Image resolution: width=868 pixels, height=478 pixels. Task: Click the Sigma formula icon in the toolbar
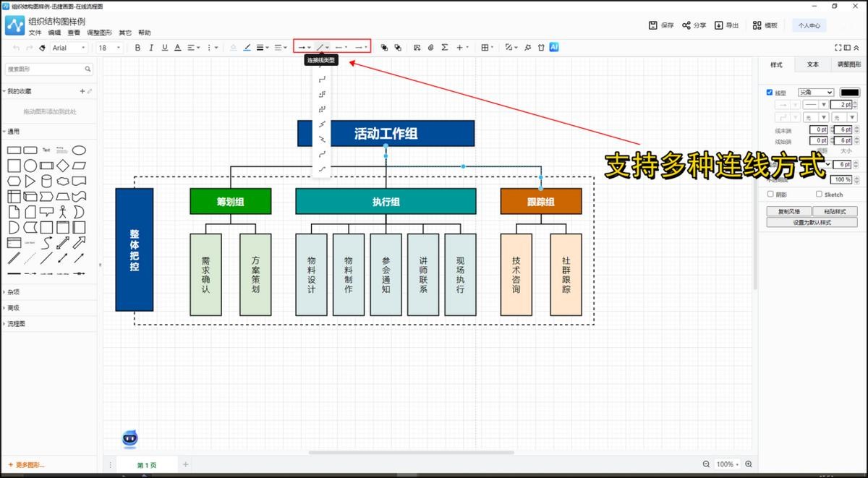coord(444,48)
